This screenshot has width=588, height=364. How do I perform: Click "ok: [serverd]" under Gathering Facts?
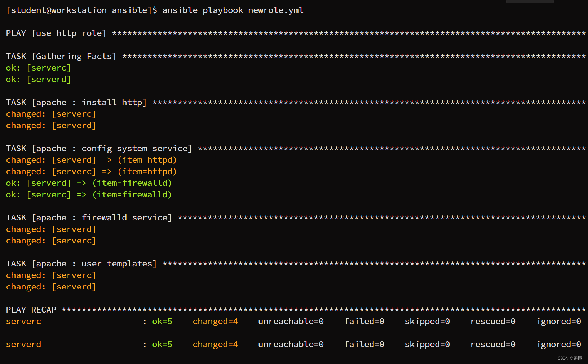[x=39, y=80]
